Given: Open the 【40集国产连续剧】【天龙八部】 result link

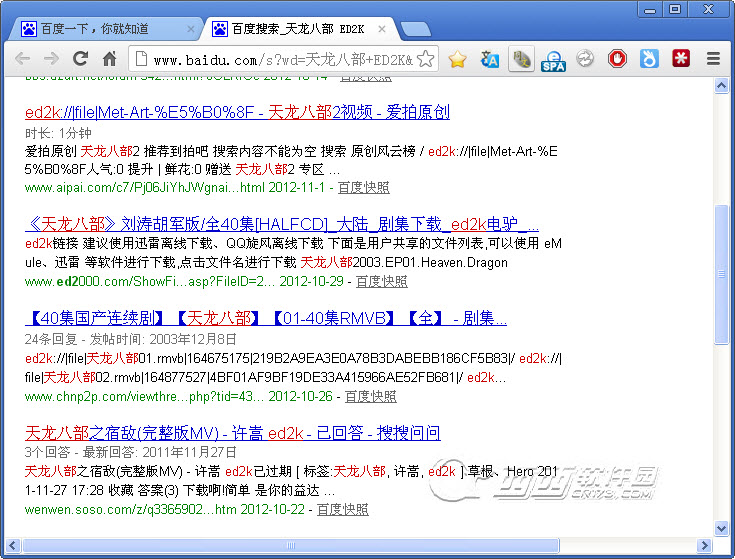Looking at the screenshot, I should 266,319.
